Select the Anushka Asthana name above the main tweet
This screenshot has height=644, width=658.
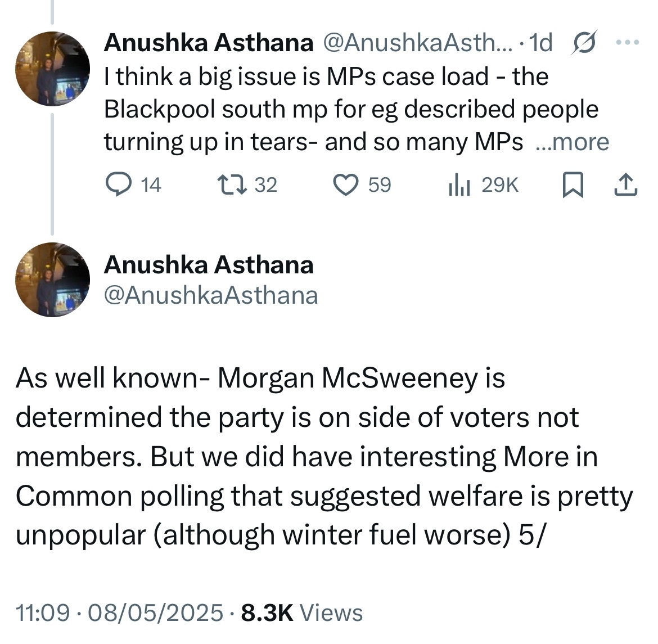[209, 265]
